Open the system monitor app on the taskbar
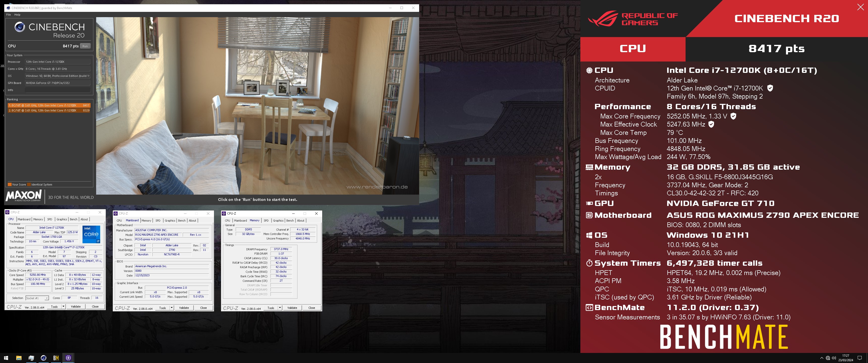The image size is (868, 363). coord(31,358)
